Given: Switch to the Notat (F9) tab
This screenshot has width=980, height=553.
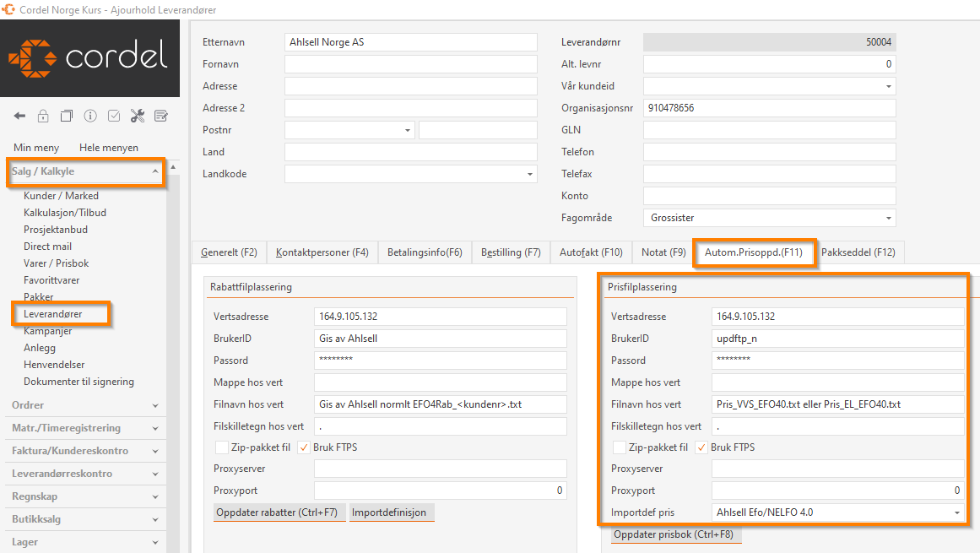Looking at the screenshot, I should click(x=663, y=252).
